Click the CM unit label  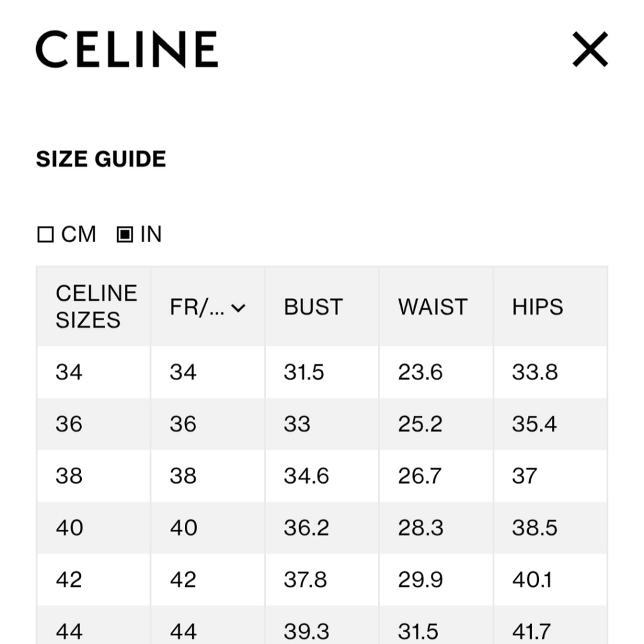coord(79,234)
